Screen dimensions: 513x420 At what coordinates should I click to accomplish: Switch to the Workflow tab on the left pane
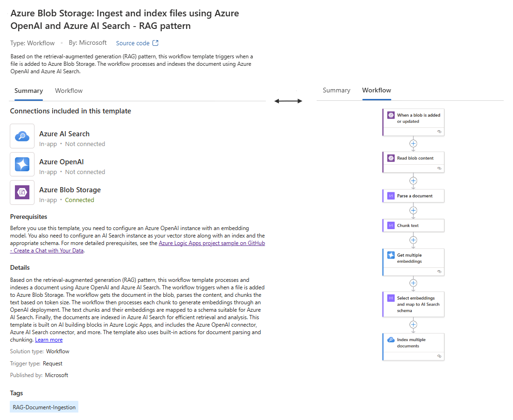point(69,91)
